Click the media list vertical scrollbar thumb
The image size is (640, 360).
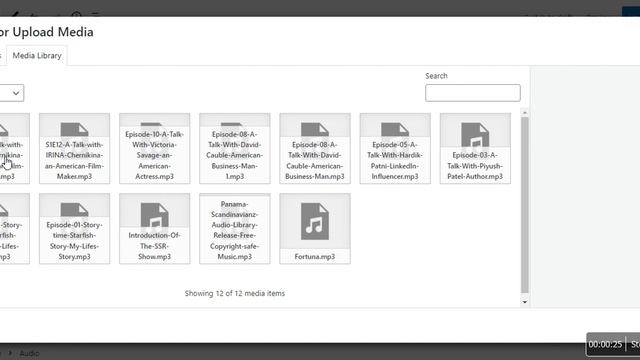(525, 205)
